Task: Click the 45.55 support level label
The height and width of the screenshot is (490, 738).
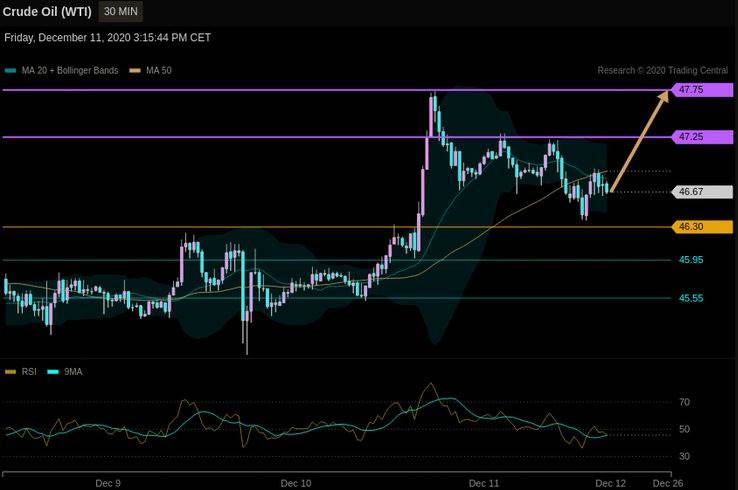Action: [691, 298]
